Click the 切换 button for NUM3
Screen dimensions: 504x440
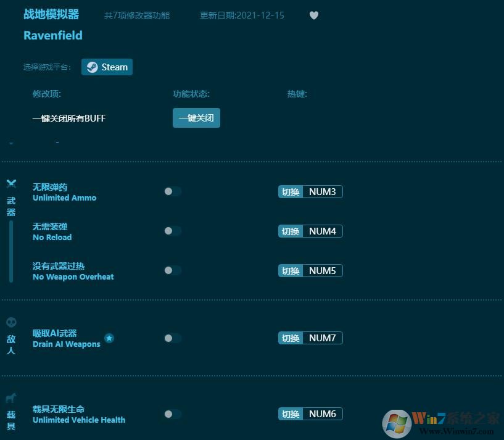click(291, 192)
